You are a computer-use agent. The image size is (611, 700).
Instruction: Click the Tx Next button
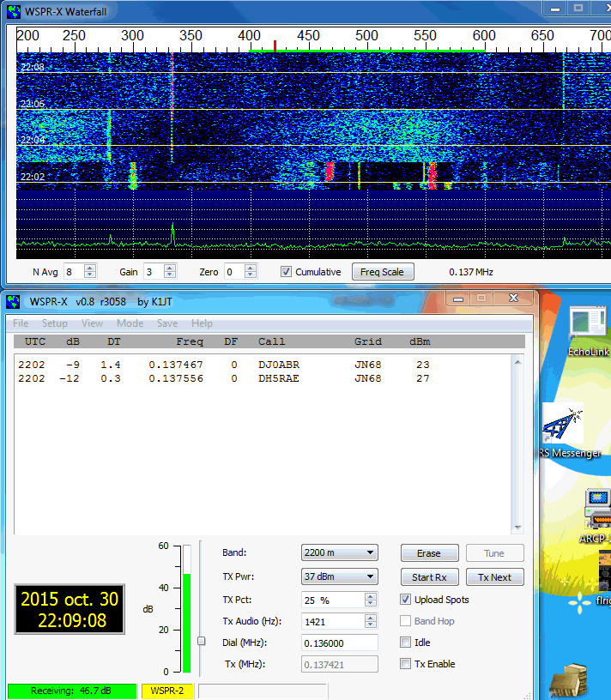pos(494,577)
